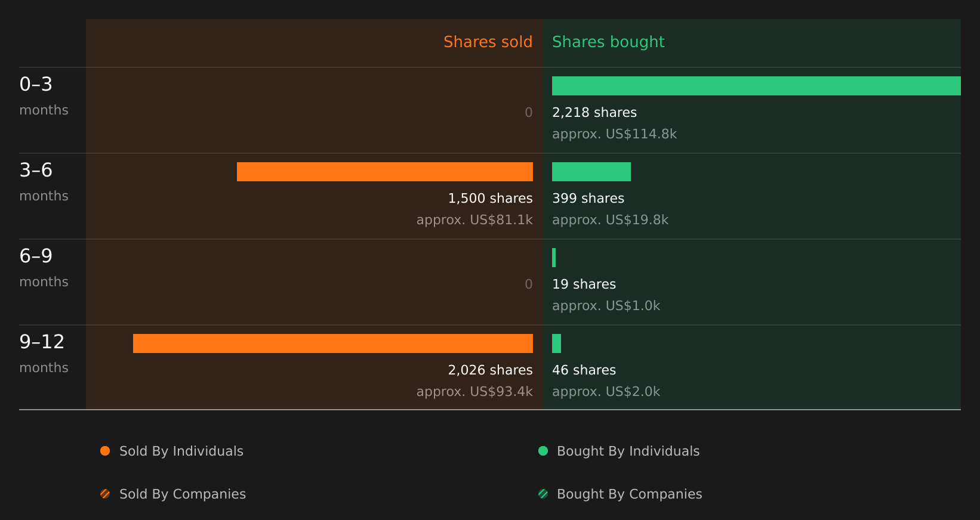Click the zero sold value in 0–3 months row
980x520 pixels.
[529, 112]
